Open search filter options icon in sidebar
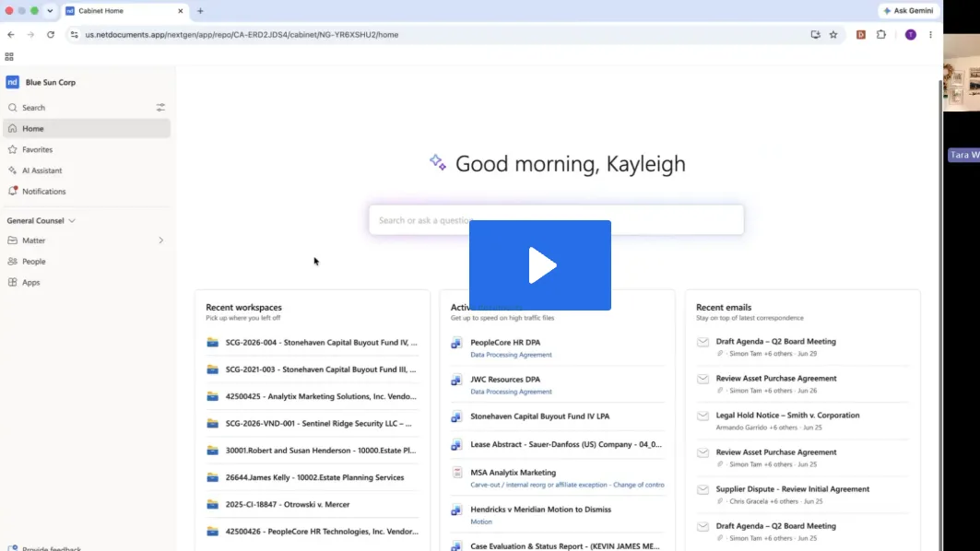 point(160,108)
